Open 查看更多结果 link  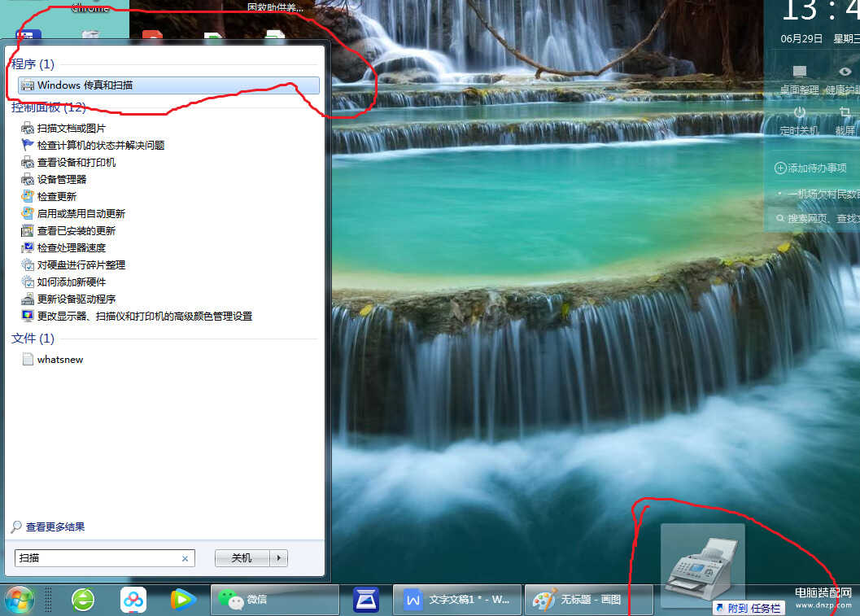pos(55,527)
